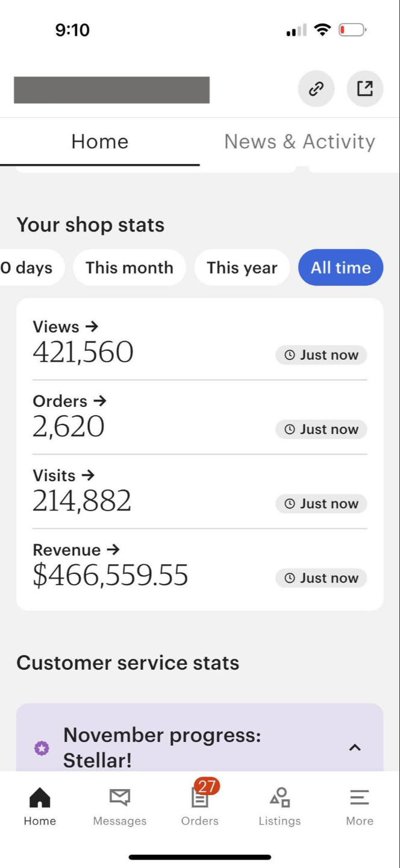Collapse the November progress section
The height and width of the screenshot is (868, 400).
(x=355, y=747)
